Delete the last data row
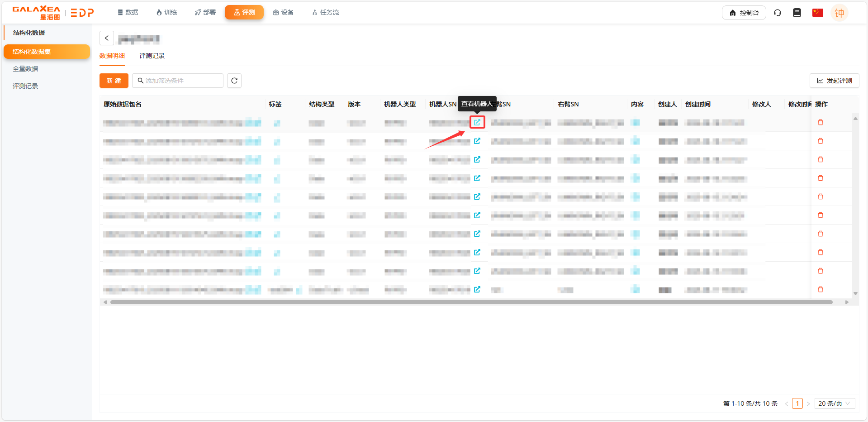 tap(820, 289)
